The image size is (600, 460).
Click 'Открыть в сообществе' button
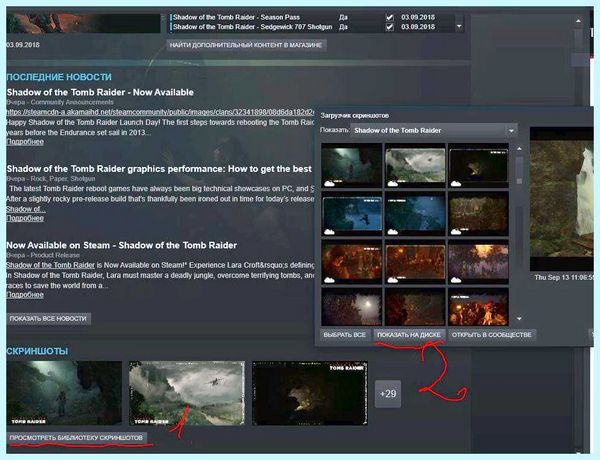[x=492, y=335]
